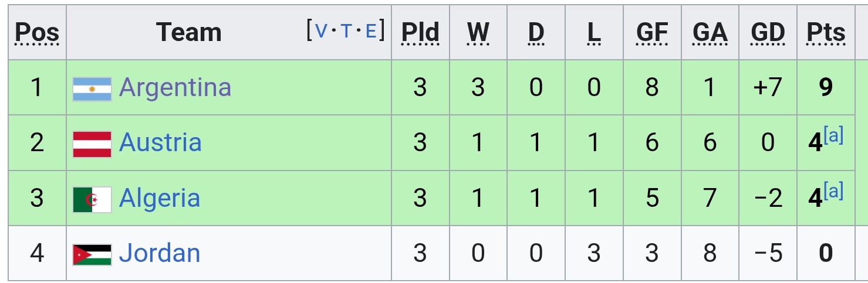Screen dimensions: 868x283
Task: Open the Argentina team link
Action: 175,87
